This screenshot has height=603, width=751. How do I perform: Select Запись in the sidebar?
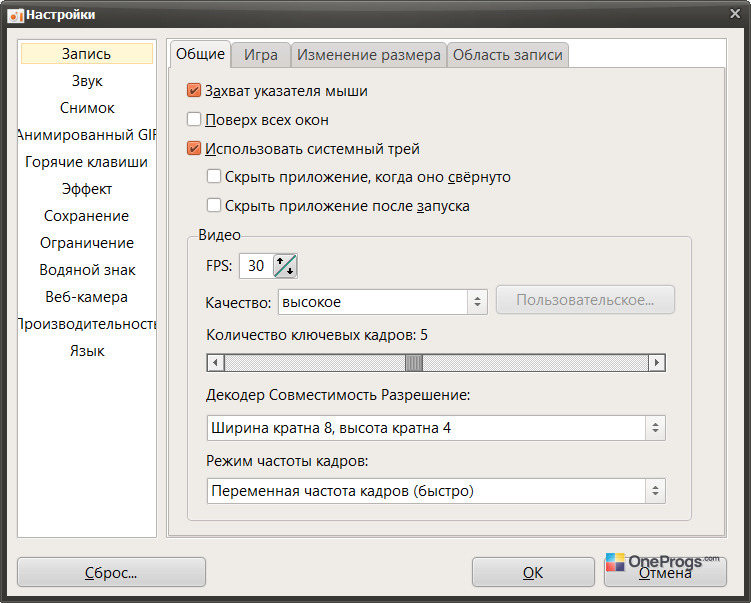(87, 54)
